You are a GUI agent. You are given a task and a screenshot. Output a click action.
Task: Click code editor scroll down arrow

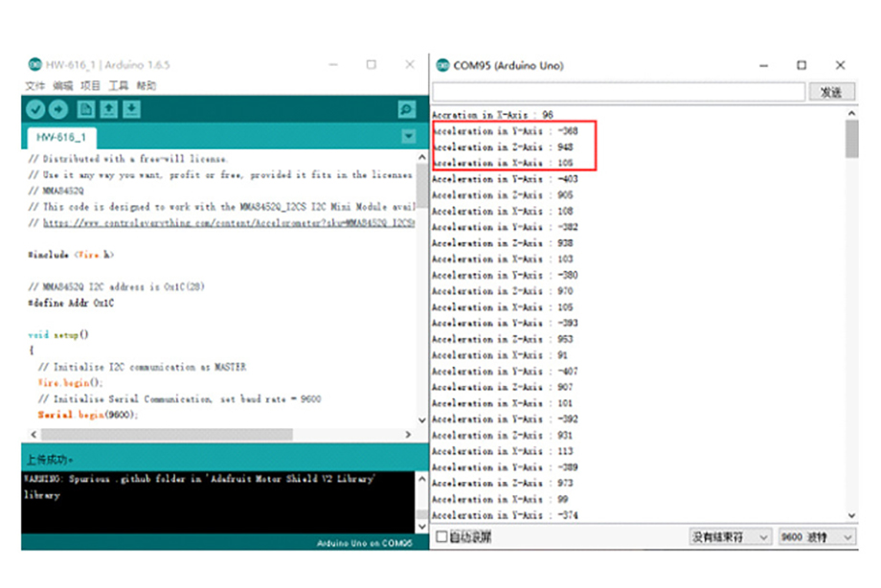coord(422,419)
